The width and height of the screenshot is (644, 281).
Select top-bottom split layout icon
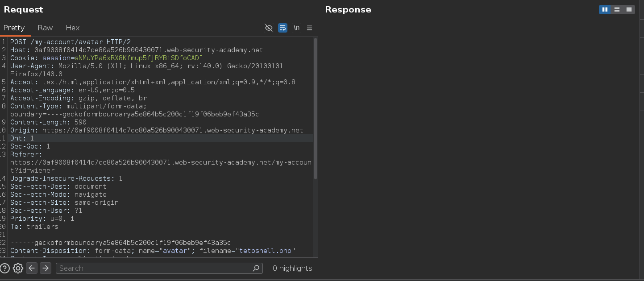pyautogui.click(x=617, y=9)
